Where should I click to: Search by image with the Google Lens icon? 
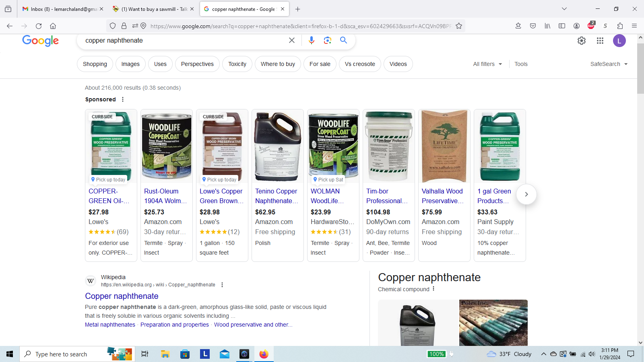327,40
